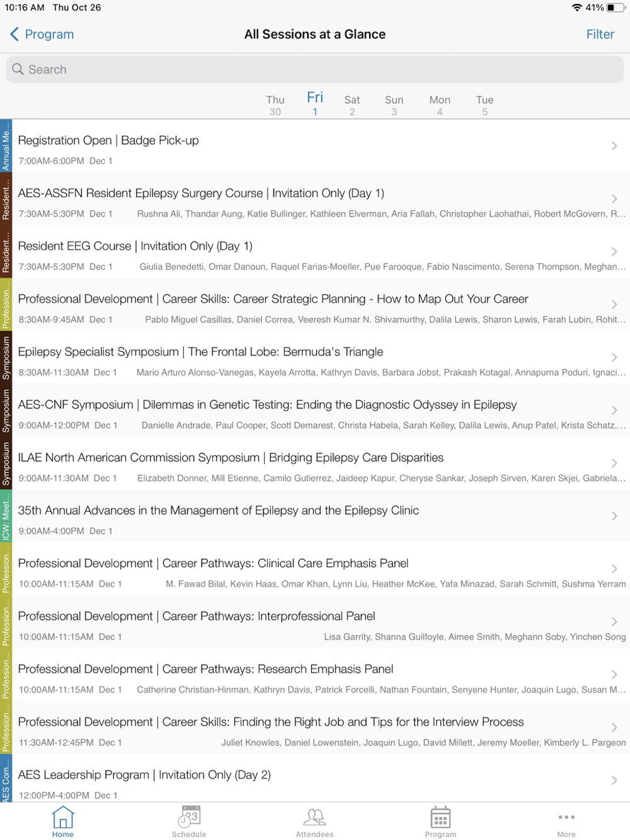Select the Tue 5 day tab
The height and width of the screenshot is (840, 630).
[x=484, y=105]
